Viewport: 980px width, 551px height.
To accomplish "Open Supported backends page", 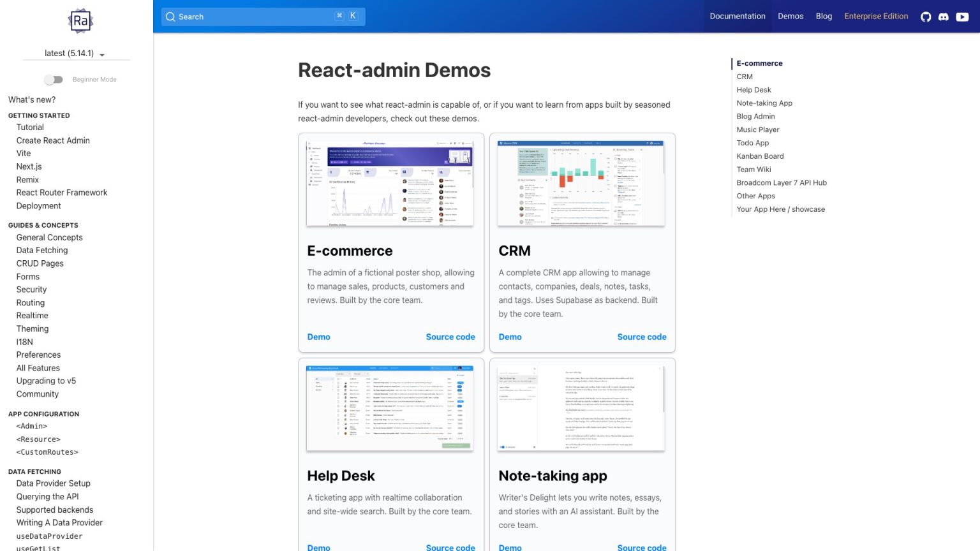I will [x=55, y=510].
